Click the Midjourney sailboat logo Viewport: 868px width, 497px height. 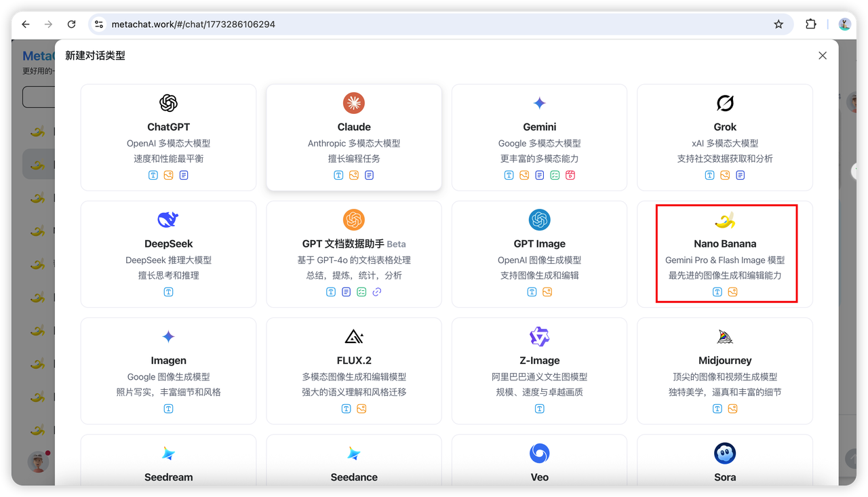click(x=725, y=336)
